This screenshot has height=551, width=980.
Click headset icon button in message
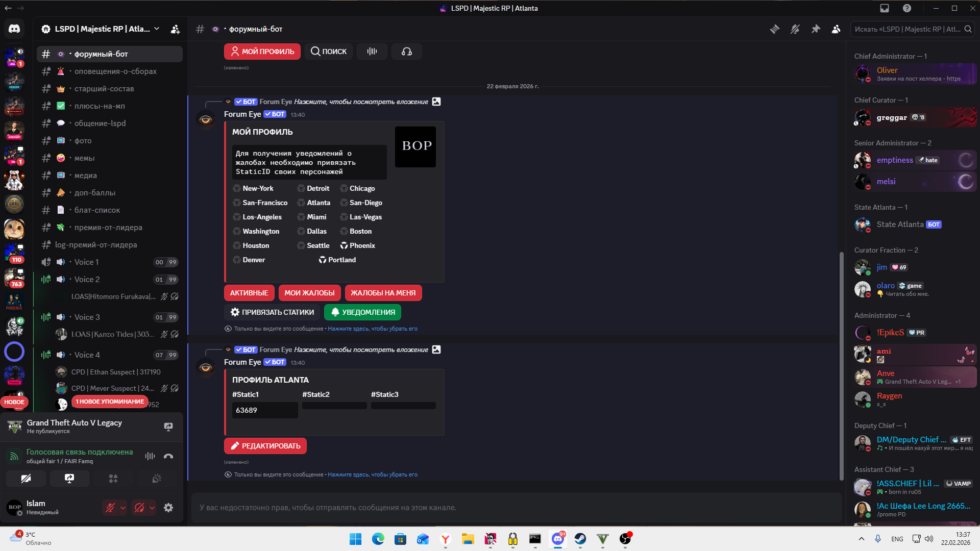[407, 52]
